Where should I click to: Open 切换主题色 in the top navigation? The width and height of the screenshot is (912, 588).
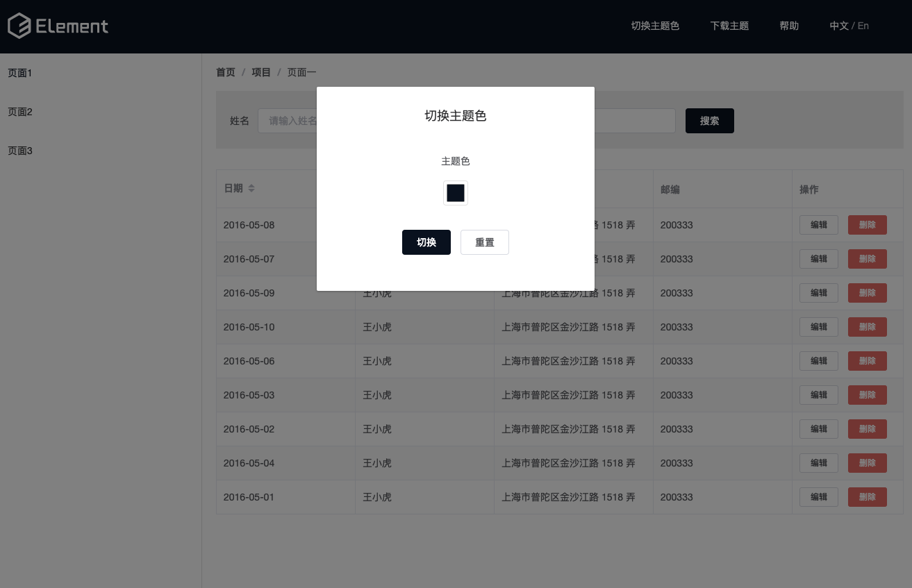(655, 26)
